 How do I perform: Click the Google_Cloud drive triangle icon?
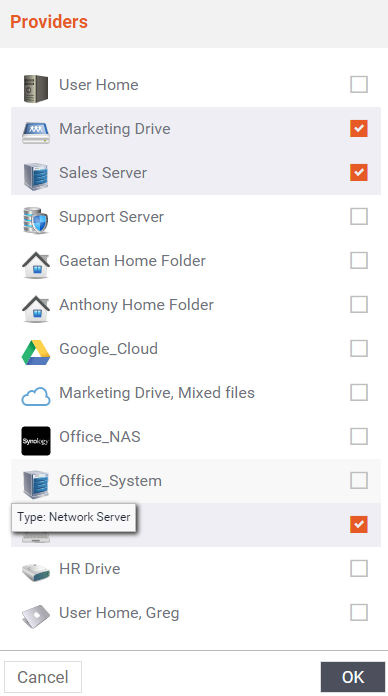pyautogui.click(x=36, y=352)
